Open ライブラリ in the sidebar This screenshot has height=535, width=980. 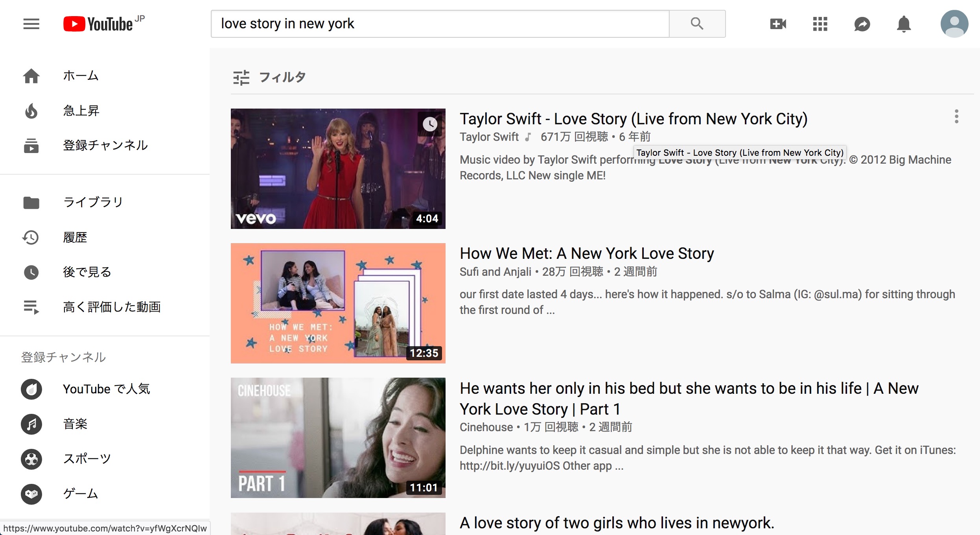click(93, 203)
